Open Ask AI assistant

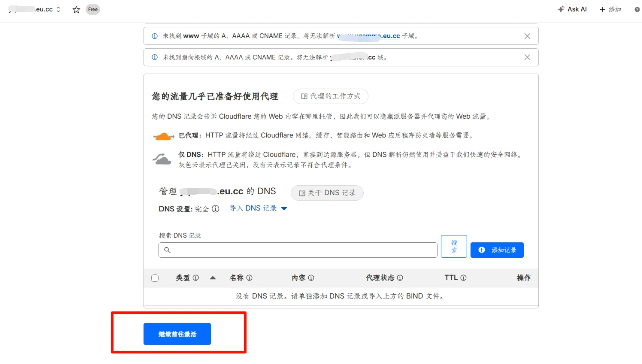coord(572,9)
